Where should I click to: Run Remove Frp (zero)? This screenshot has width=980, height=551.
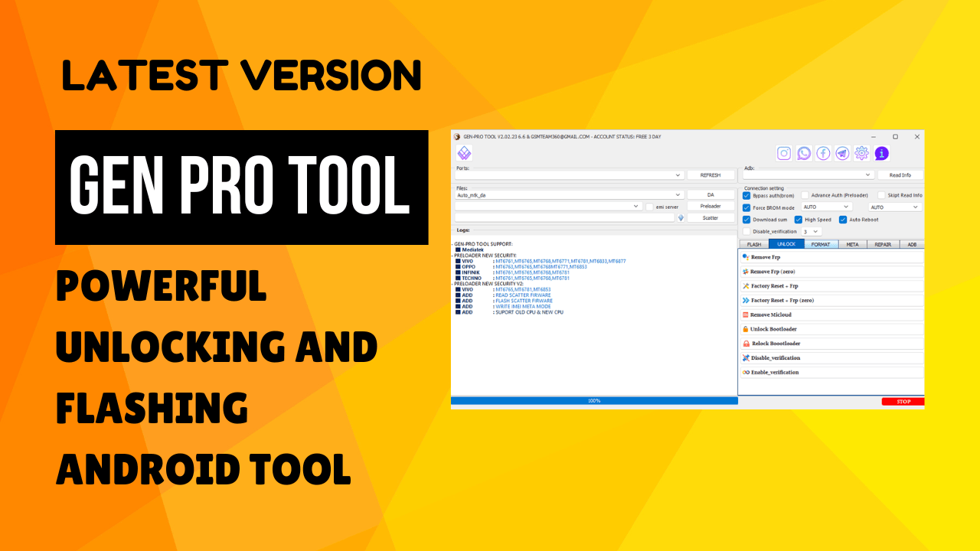832,272
